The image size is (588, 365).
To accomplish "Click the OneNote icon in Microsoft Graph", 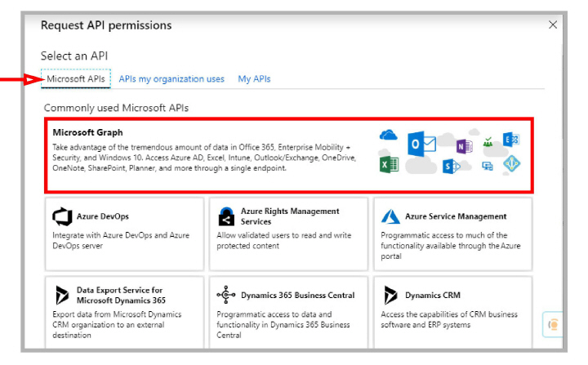I will 464,146.
